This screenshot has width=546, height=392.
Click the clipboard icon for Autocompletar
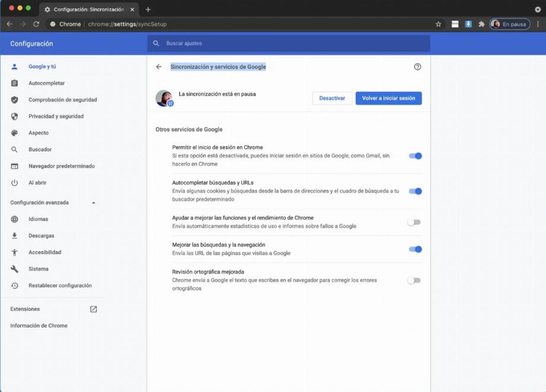(14, 83)
